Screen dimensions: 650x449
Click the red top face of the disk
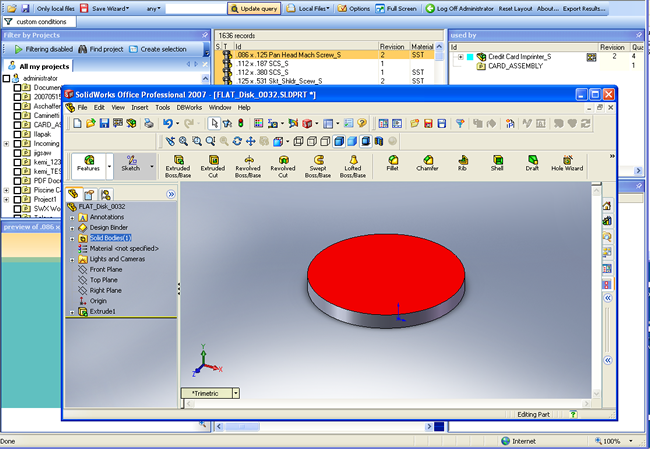386,272
